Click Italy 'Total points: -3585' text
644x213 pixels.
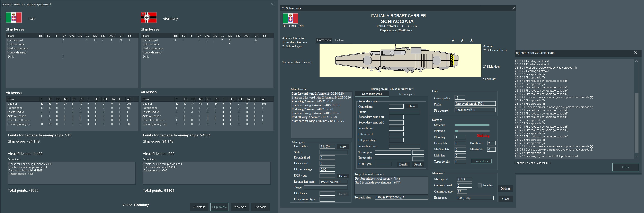tap(23, 190)
